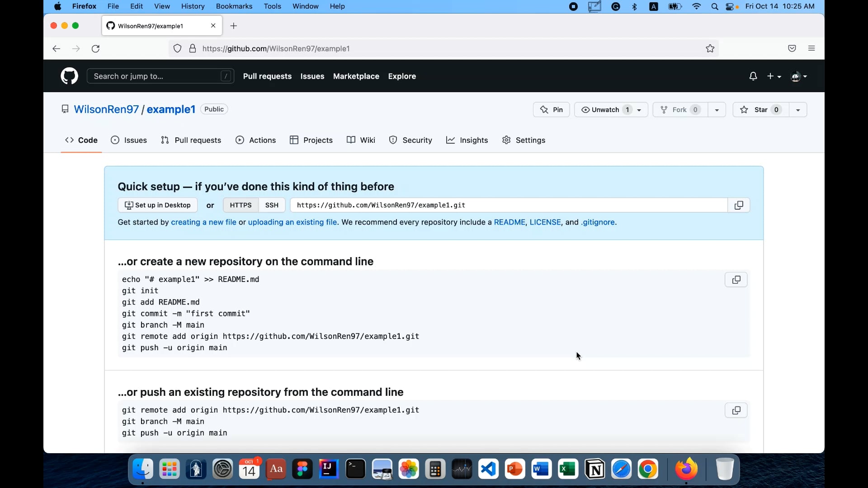Bookmark the page via the address bar star
Image resolution: width=868 pixels, height=488 pixels.
click(x=710, y=48)
